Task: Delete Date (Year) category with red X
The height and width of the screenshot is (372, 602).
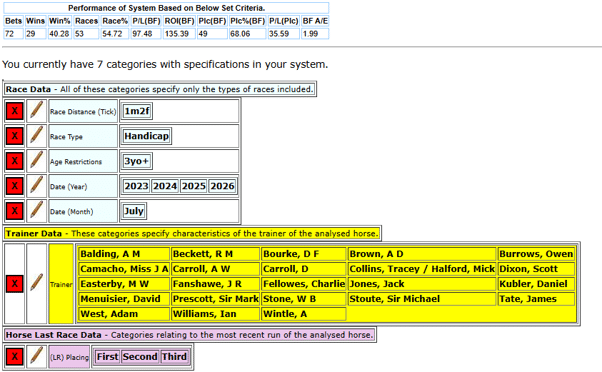Action: point(15,186)
